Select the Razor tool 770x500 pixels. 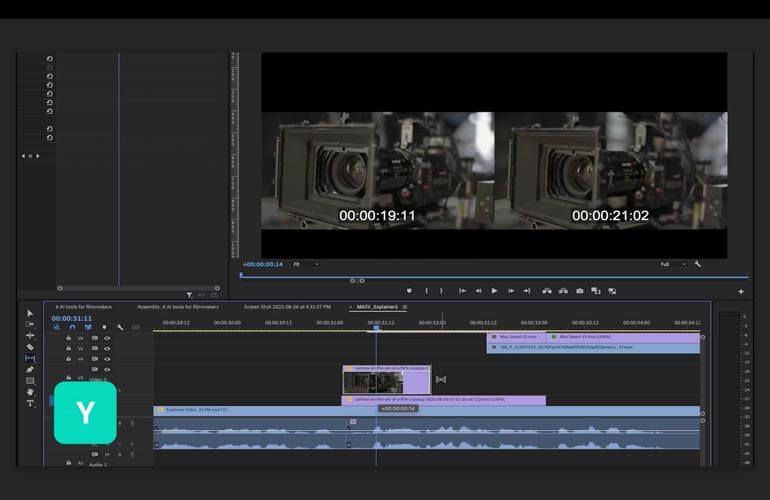[x=30, y=347]
